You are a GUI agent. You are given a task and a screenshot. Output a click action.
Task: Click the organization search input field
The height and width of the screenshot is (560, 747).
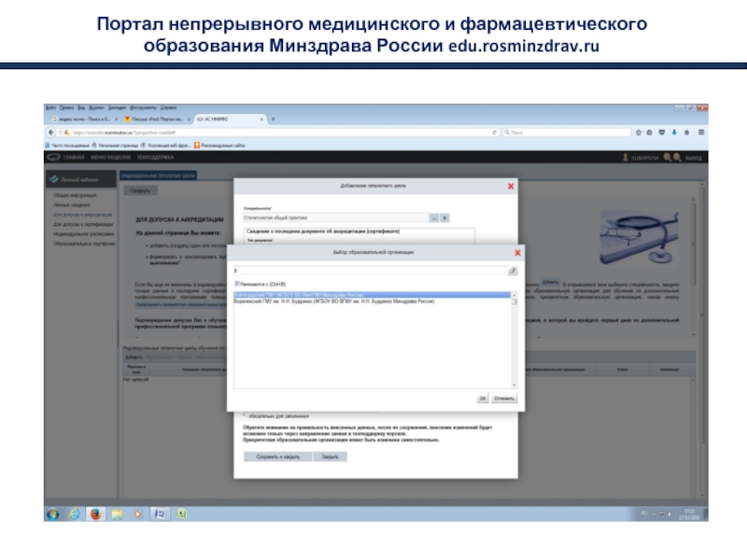tap(369, 271)
